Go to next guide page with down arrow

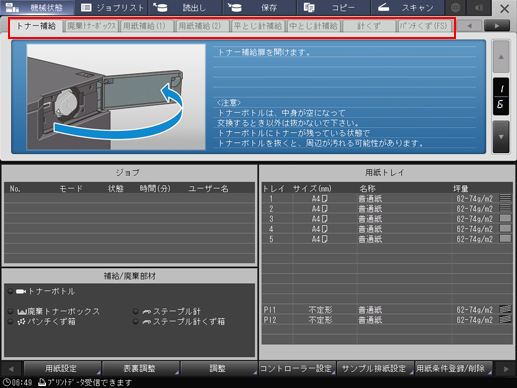pyautogui.click(x=501, y=137)
